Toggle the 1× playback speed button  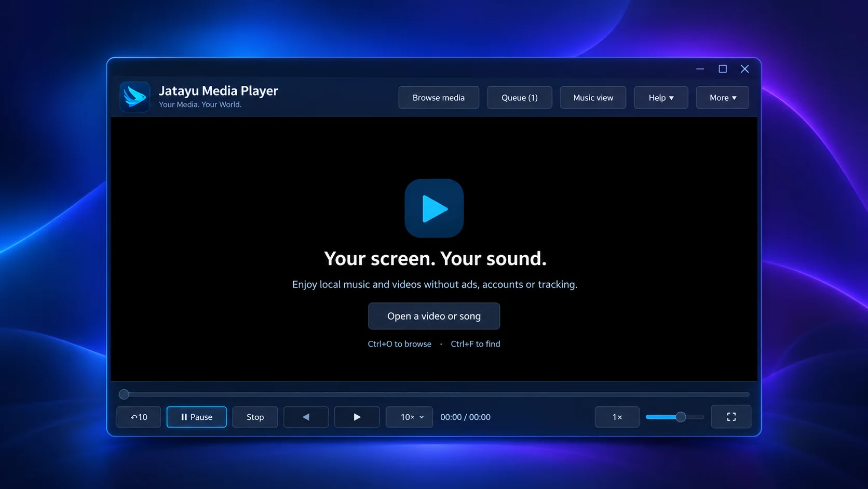tap(617, 417)
